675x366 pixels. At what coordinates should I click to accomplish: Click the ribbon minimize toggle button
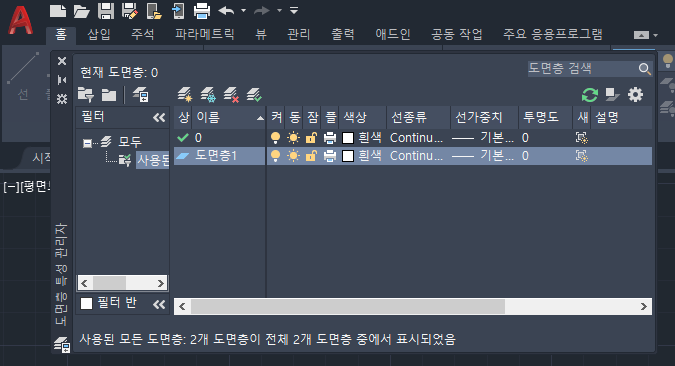(641, 35)
